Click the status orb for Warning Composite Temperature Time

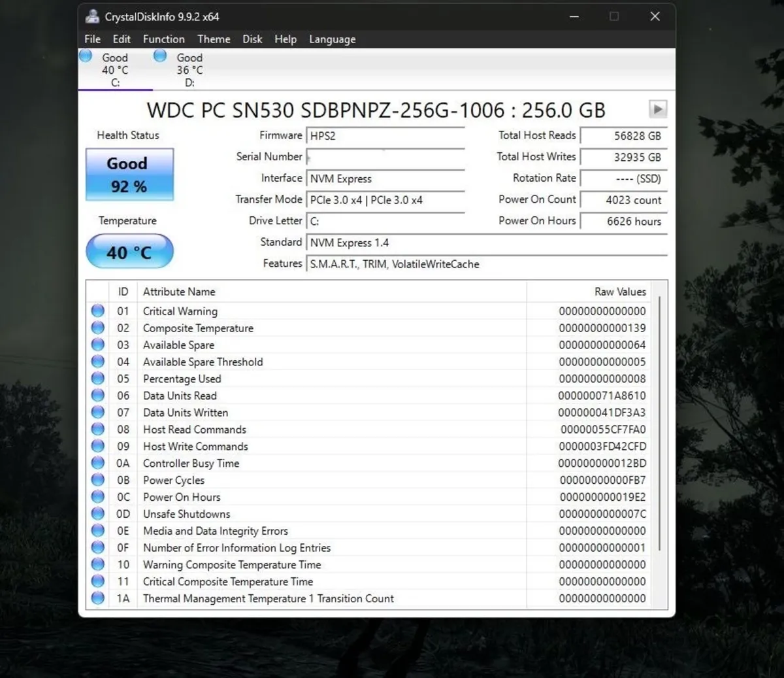click(x=98, y=564)
